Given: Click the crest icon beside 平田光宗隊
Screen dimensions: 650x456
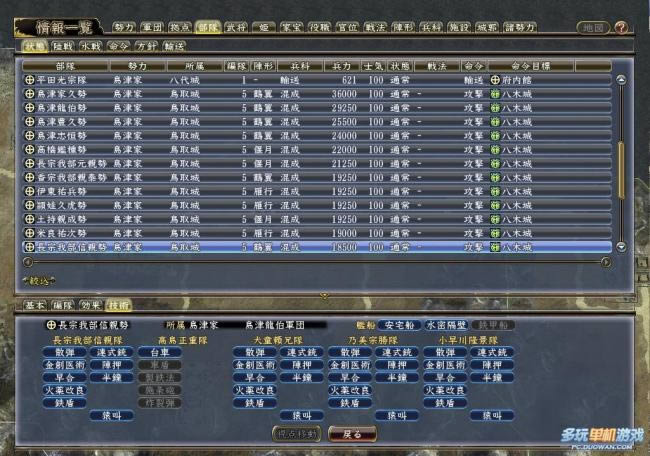Looking at the screenshot, I should pos(29,80).
